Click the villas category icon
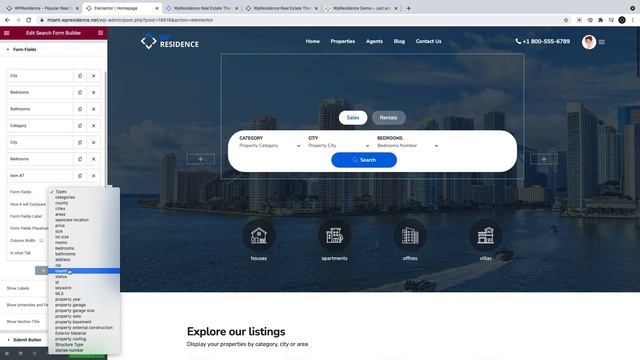The image size is (640, 360). 485,236
